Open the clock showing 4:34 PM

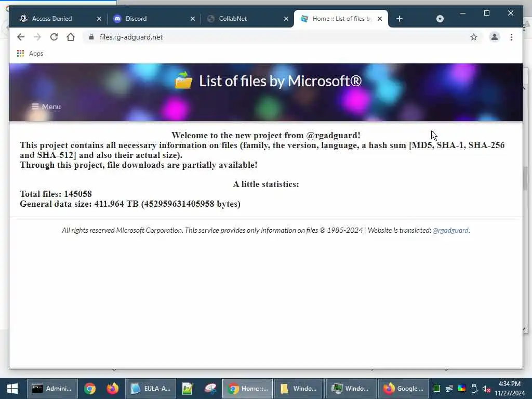click(x=509, y=389)
